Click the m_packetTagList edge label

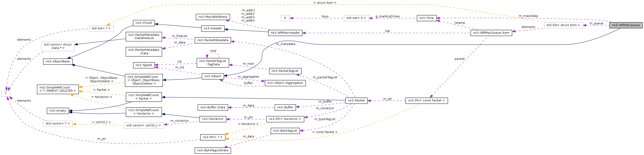point(325,78)
